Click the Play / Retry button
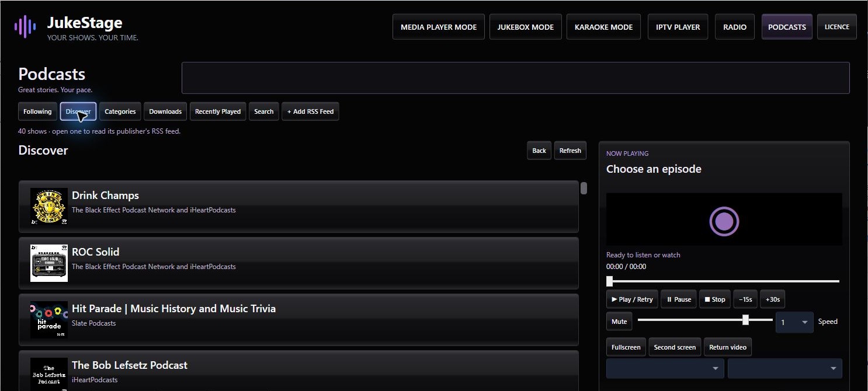 [632, 299]
